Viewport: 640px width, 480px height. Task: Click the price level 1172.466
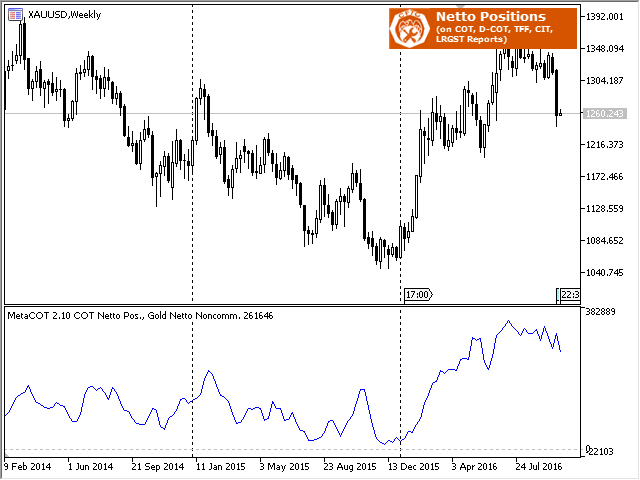tap(605, 177)
